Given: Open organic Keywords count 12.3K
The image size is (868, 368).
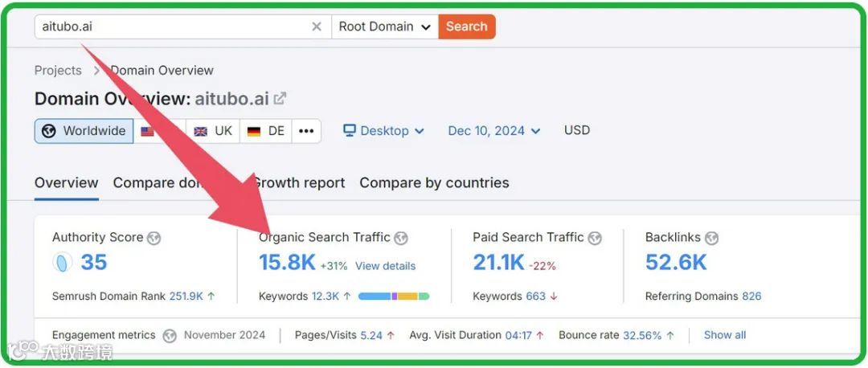Looking at the screenshot, I should (x=325, y=296).
